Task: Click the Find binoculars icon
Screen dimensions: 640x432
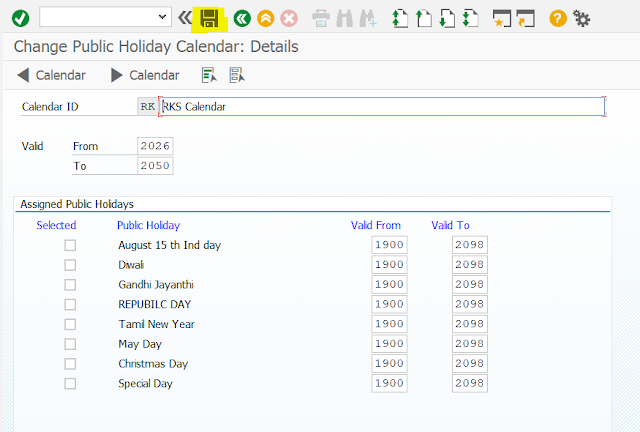Action: coord(344,18)
